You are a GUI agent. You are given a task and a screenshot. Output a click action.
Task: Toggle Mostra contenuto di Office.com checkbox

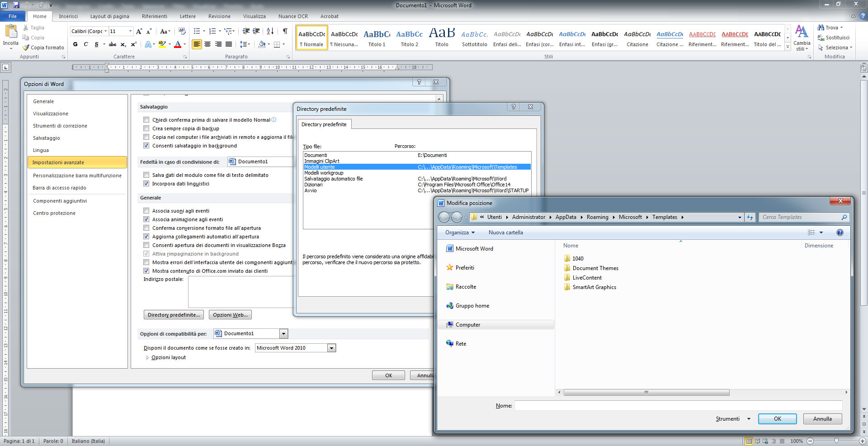pos(146,271)
